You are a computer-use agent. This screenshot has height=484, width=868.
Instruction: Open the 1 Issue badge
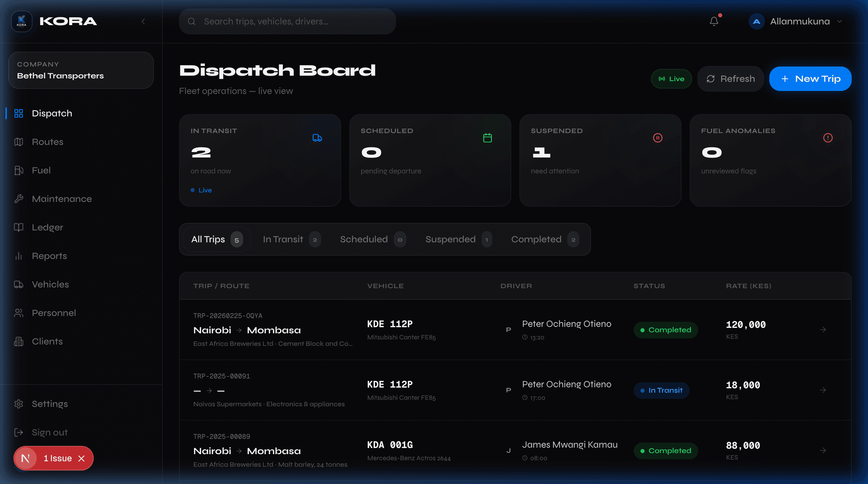(x=54, y=458)
